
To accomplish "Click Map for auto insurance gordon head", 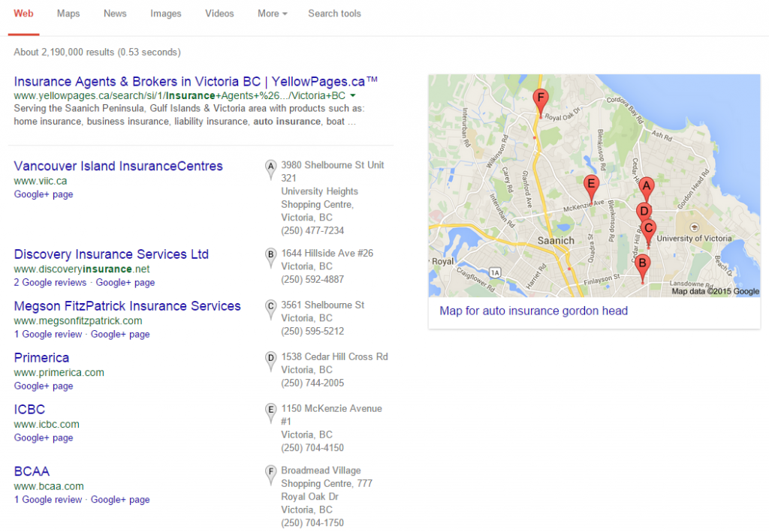I will (533, 311).
